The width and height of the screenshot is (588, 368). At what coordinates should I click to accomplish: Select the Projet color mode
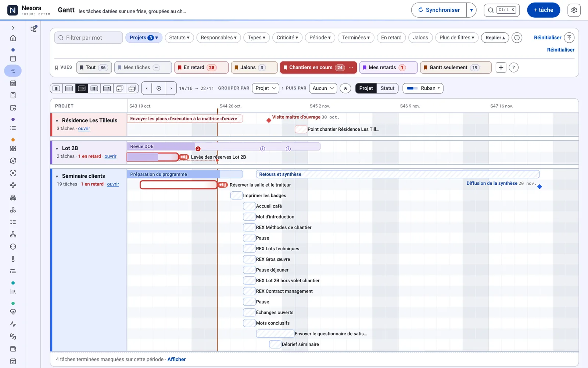pos(366,88)
